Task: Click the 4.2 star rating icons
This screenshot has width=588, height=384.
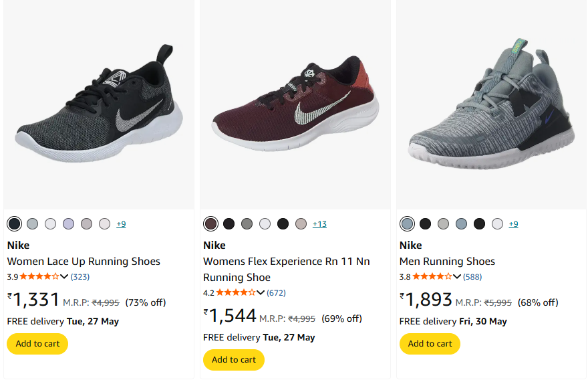Action: coord(236,292)
